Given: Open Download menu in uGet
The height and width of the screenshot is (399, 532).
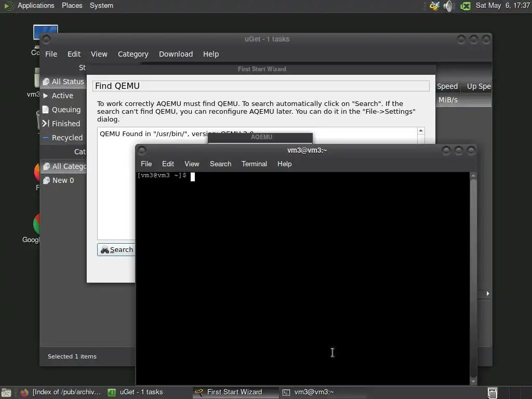Looking at the screenshot, I should (x=176, y=54).
